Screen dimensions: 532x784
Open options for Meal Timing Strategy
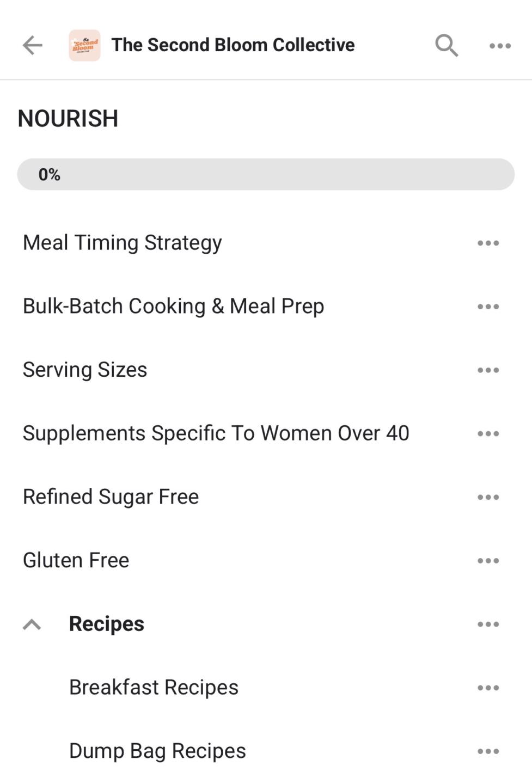(487, 243)
